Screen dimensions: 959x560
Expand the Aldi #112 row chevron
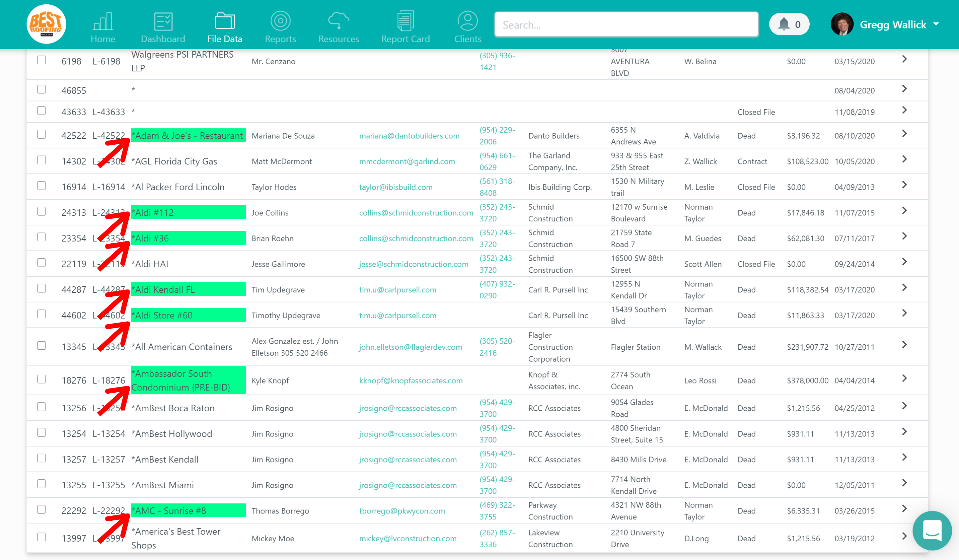[904, 211]
